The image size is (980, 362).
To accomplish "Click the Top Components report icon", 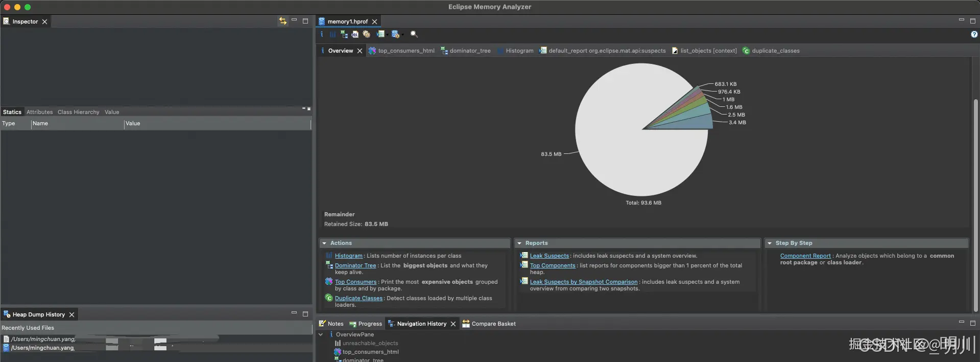I will (524, 265).
